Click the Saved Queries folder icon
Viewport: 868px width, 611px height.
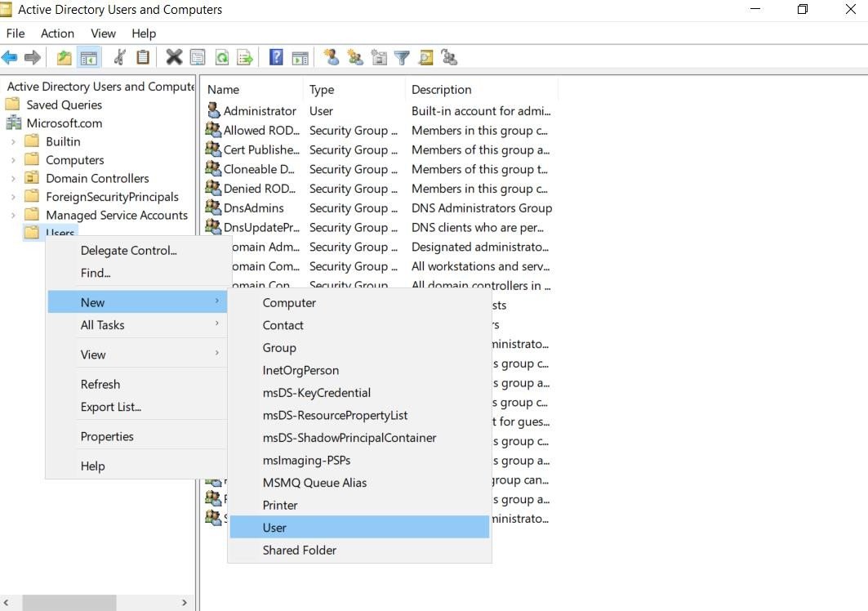click(13, 104)
